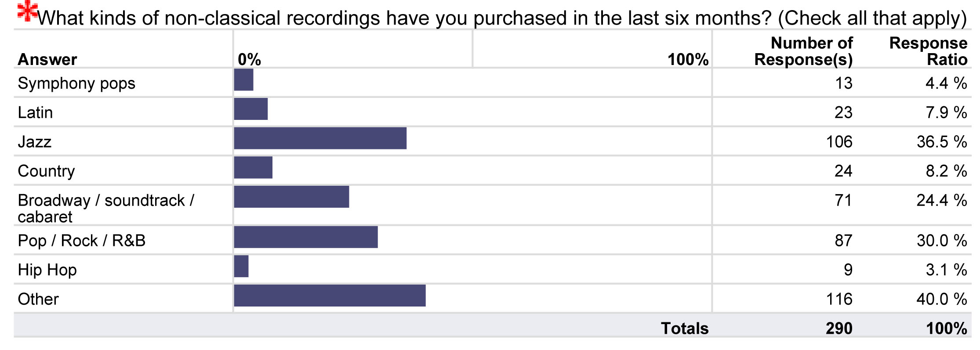
Task: Click the Totals label
Action: [x=685, y=328]
